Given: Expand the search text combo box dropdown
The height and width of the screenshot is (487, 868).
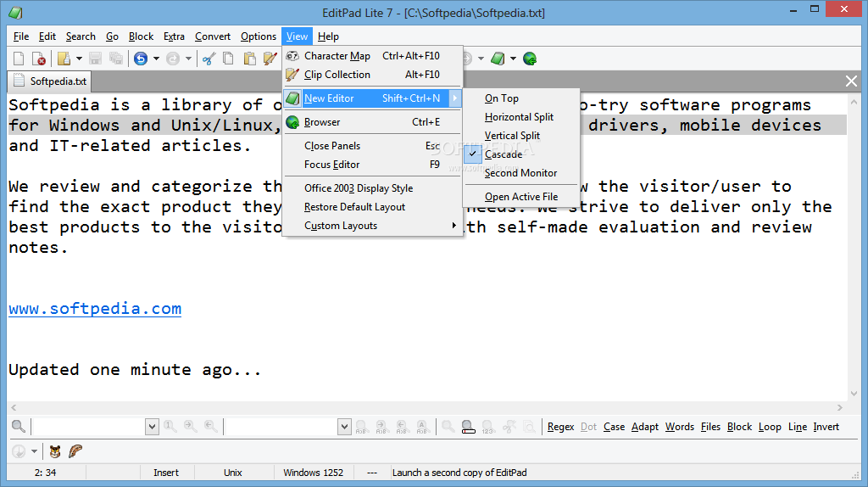Looking at the screenshot, I should click(x=152, y=427).
